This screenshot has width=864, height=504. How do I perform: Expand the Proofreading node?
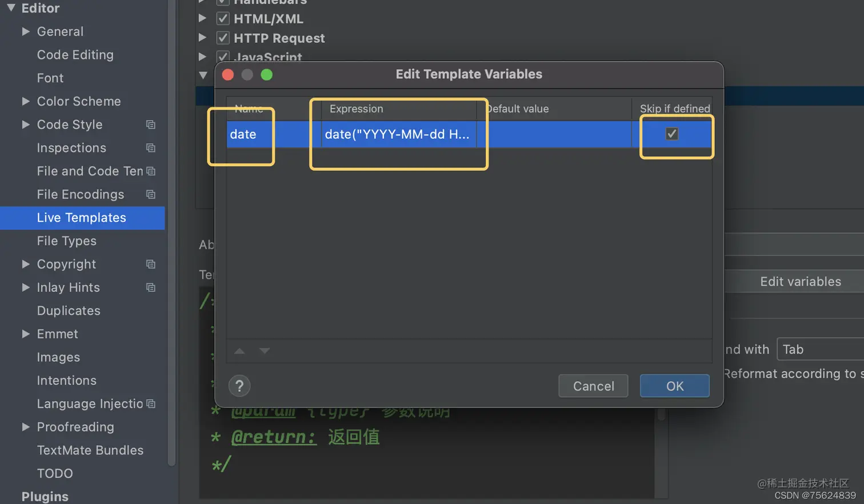click(26, 427)
